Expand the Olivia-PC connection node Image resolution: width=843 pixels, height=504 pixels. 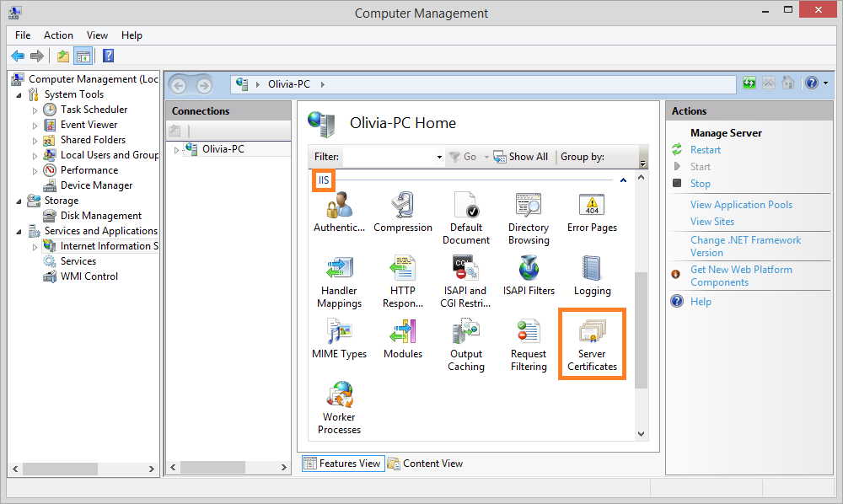pos(176,150)
